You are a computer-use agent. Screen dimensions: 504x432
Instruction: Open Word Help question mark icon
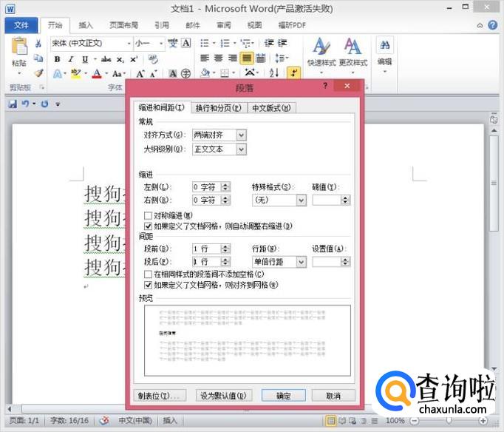coord(492,25)
